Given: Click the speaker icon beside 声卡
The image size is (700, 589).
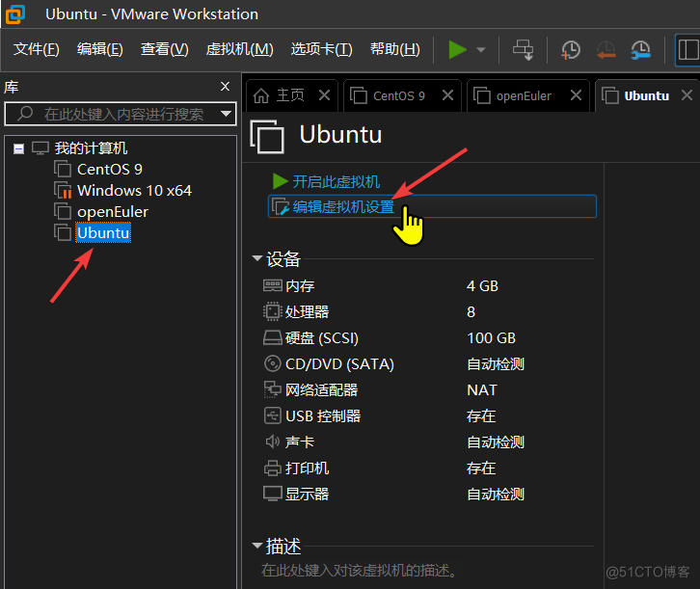Looking at the screenshot, I should click(272, 442).
